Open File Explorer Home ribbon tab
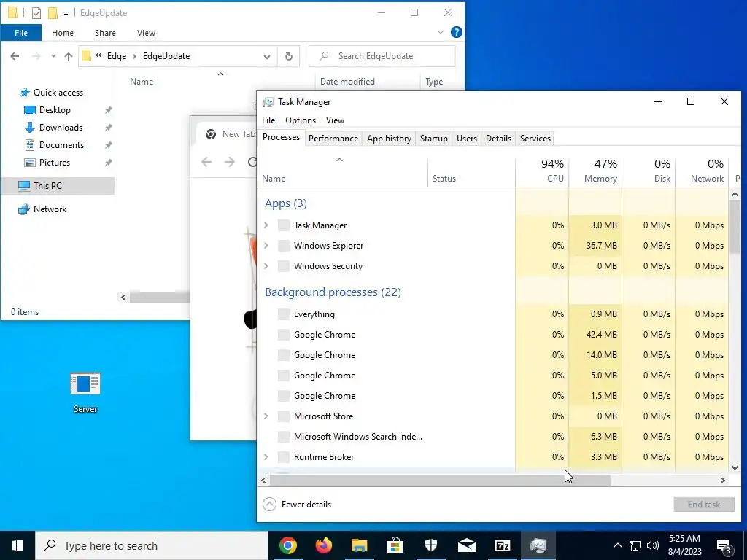This screenshot has width=747, height=560. (63, 33)
